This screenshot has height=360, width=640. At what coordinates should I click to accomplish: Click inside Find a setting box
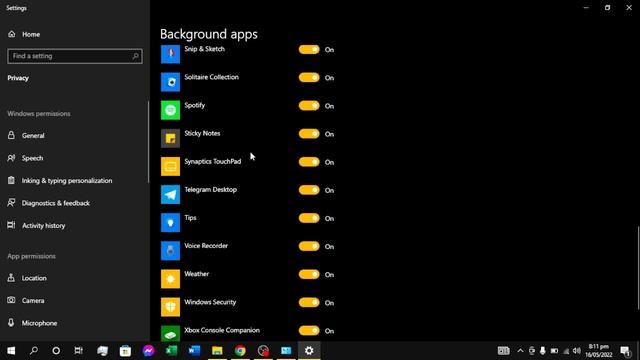coord(75,56)
